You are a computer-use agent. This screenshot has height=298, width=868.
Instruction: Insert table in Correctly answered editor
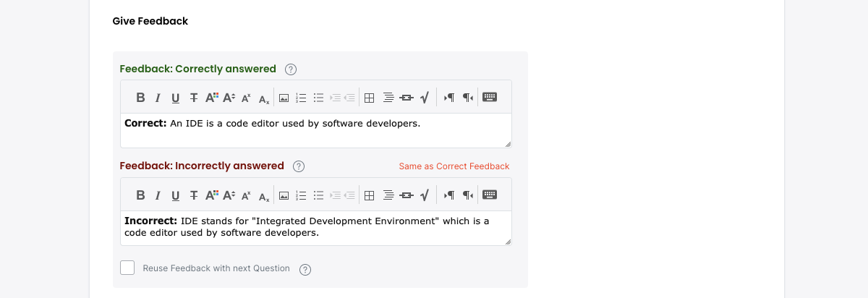(369, 98)
